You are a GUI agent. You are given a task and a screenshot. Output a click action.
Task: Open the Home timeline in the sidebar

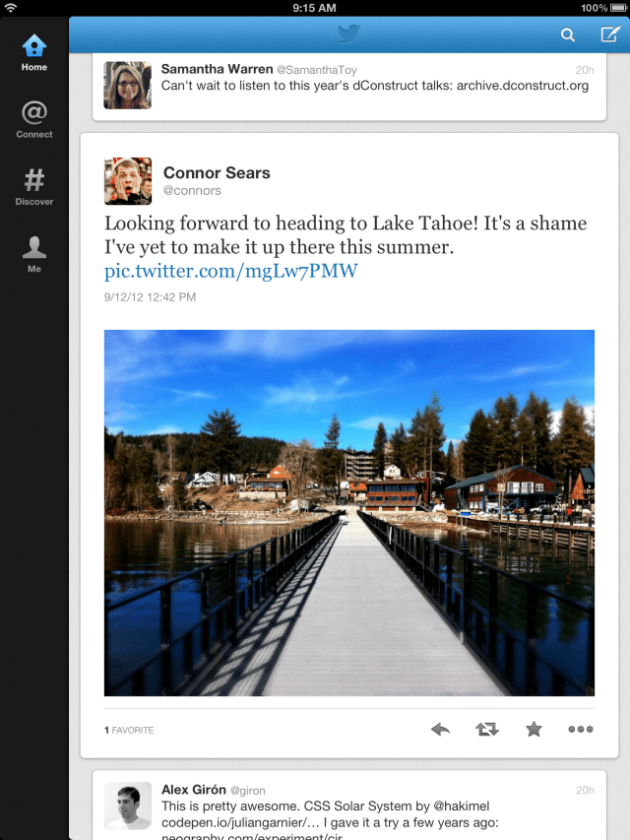tap(33, 47)
